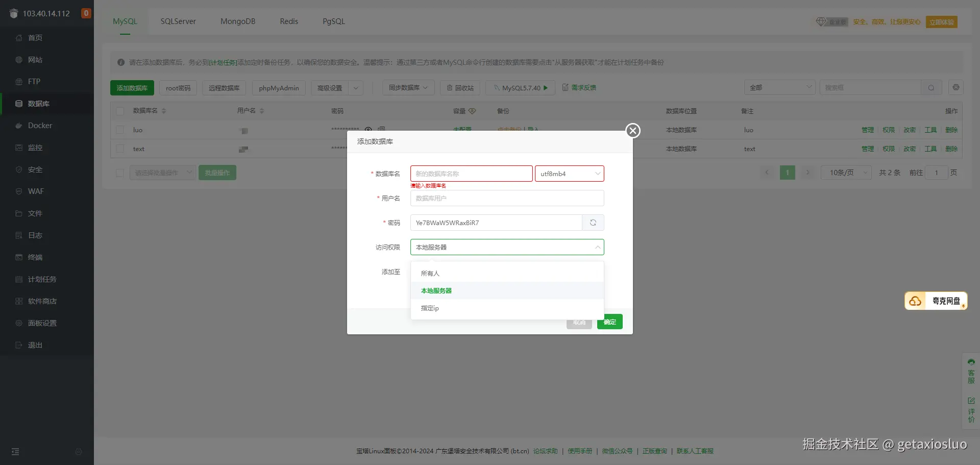Image resolution: width=980 pixels, height=465 pixels.
Task: Open the 全部 filter dropdown
Action: 780,87
